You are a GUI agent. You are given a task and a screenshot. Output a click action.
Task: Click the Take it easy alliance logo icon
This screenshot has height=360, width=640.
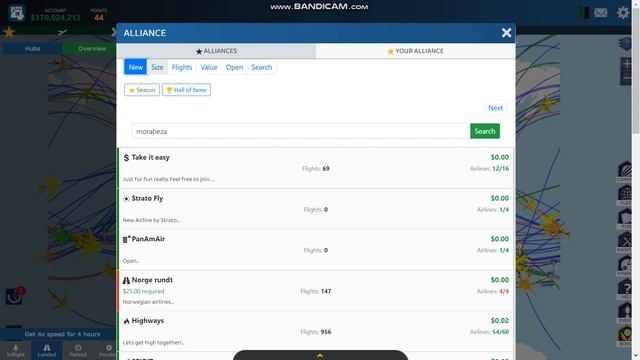(x=126, y=158)
